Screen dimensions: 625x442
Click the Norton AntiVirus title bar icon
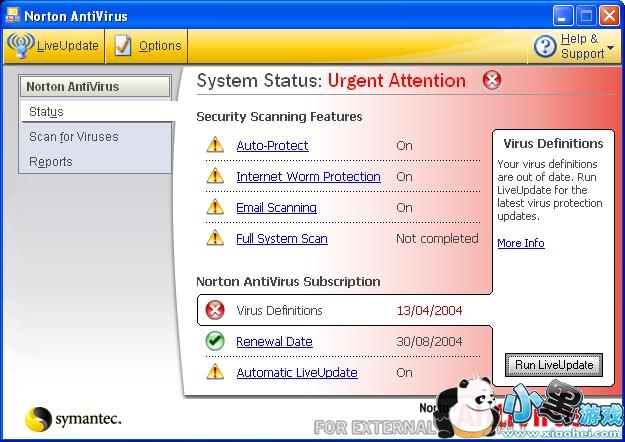pyautogui.click(x=12, y=16)
